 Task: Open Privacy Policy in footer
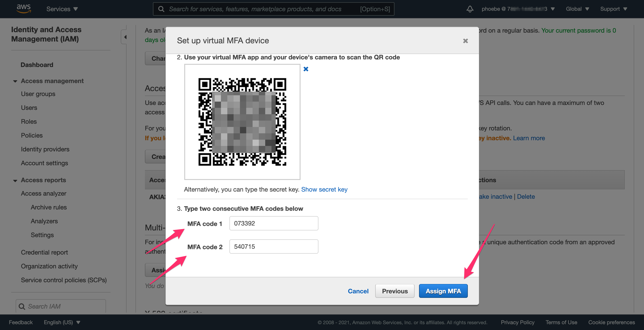pyautogui.click(x=517, y=322)
